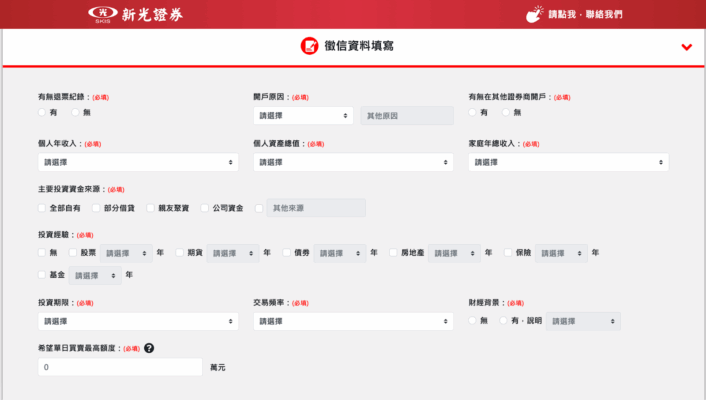The image size is (706, 400).
Task: Check the 親友聚資 checkbox
Action: point(150,208)
